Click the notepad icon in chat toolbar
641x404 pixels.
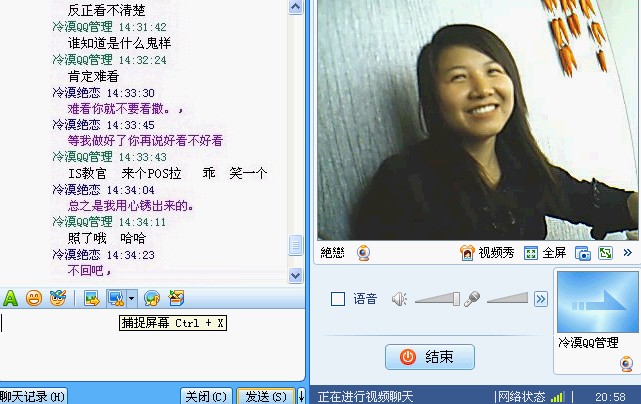177,298
